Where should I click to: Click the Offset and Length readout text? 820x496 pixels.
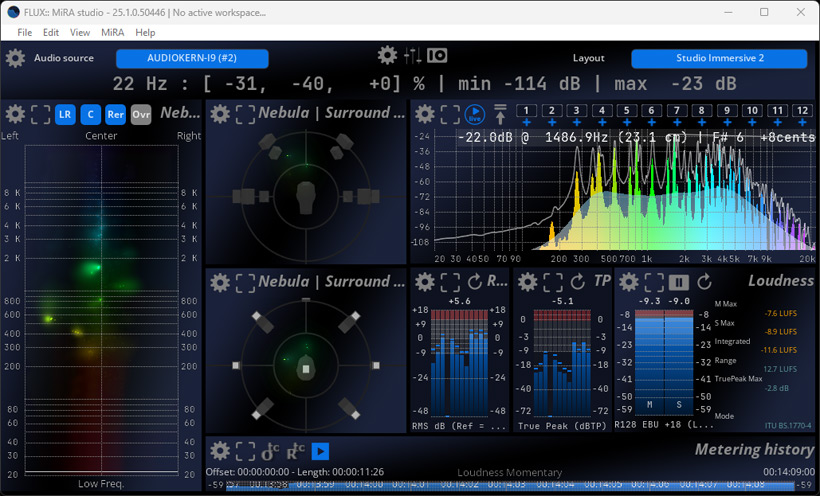point(294,472)
